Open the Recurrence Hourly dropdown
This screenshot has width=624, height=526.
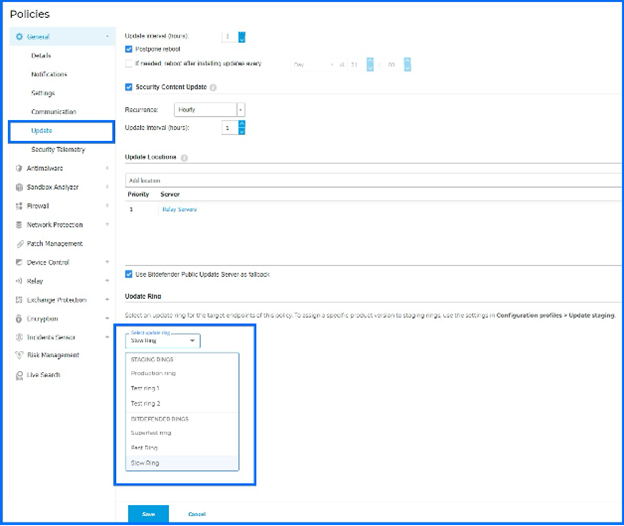tap(209, 110)
